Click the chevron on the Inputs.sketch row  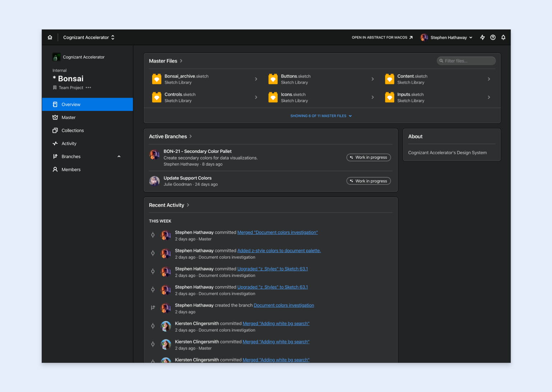pos(489,97)
